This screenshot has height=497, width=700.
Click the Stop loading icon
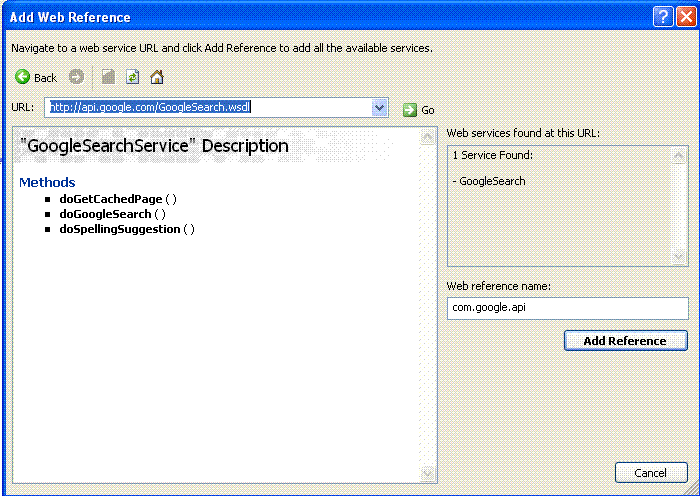[108, 77]
